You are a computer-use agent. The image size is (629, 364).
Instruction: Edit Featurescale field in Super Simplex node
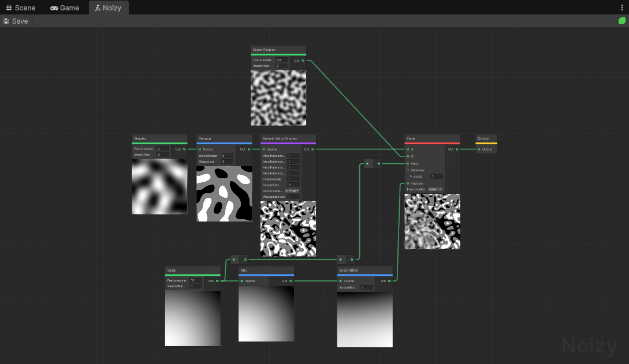click(282, 60)
